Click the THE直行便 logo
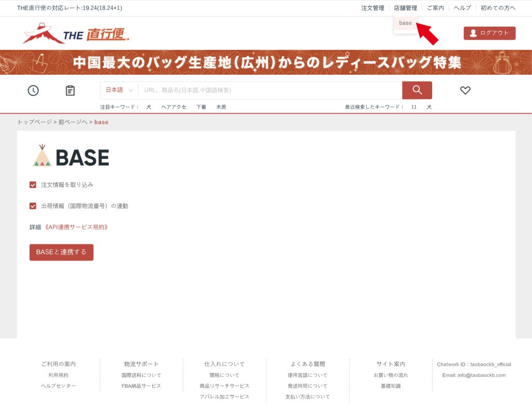This screenshot has height=411, width=532. (76, 34)
